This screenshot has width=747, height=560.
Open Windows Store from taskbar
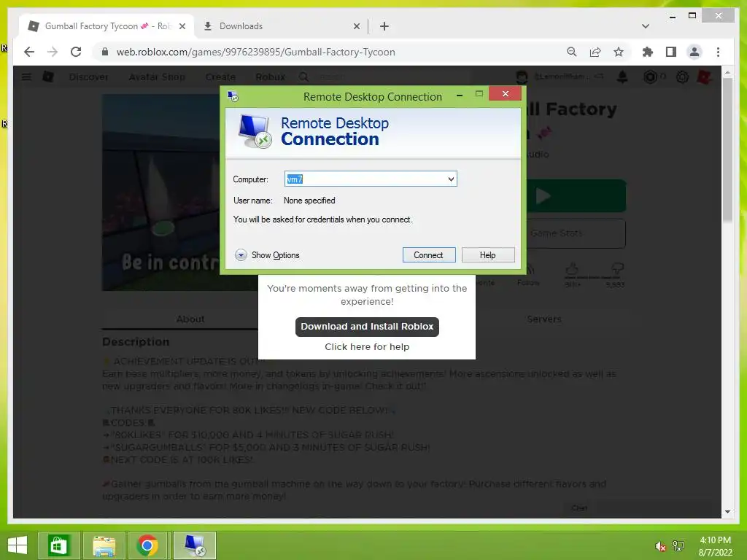coord(59,545)
